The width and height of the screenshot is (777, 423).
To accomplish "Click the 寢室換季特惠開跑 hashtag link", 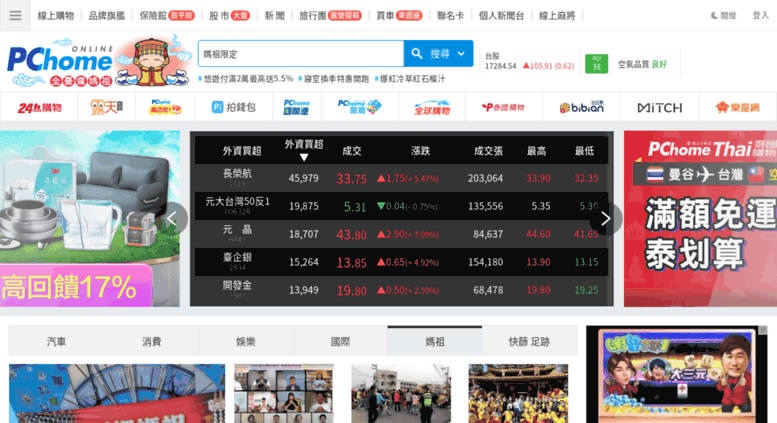I will pos(333,79).
